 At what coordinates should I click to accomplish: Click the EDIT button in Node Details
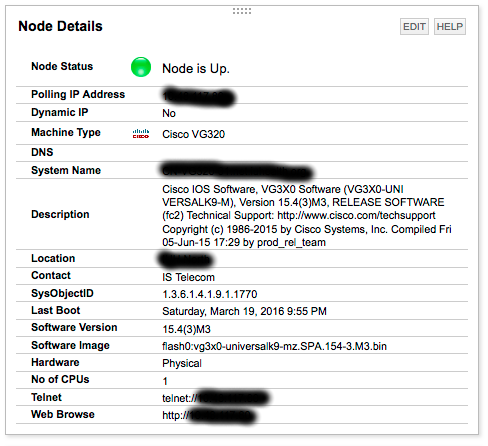pyautogui.click(x=414, y=26)
